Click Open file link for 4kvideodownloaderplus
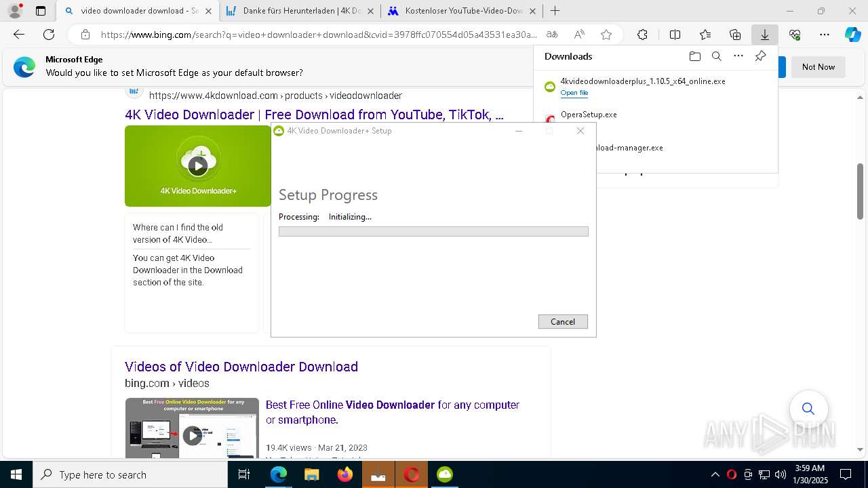Screen dimensions: 868x488 [x=574, y=93]
